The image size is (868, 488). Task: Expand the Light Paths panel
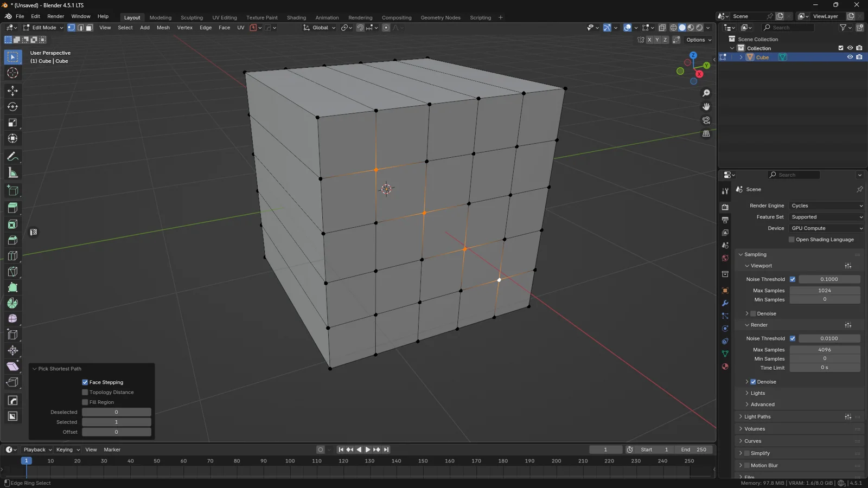(757, 417)
